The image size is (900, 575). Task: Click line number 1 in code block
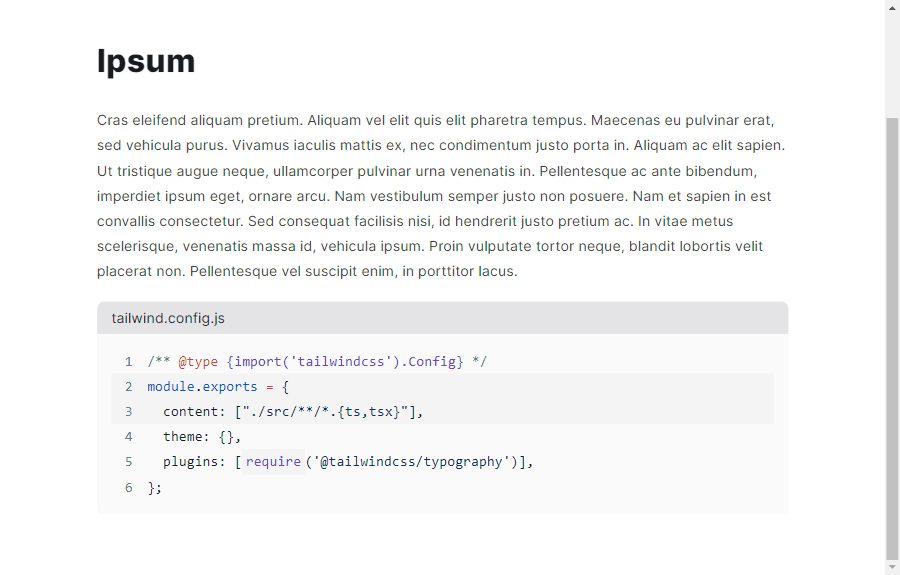(x=129, y=362)
